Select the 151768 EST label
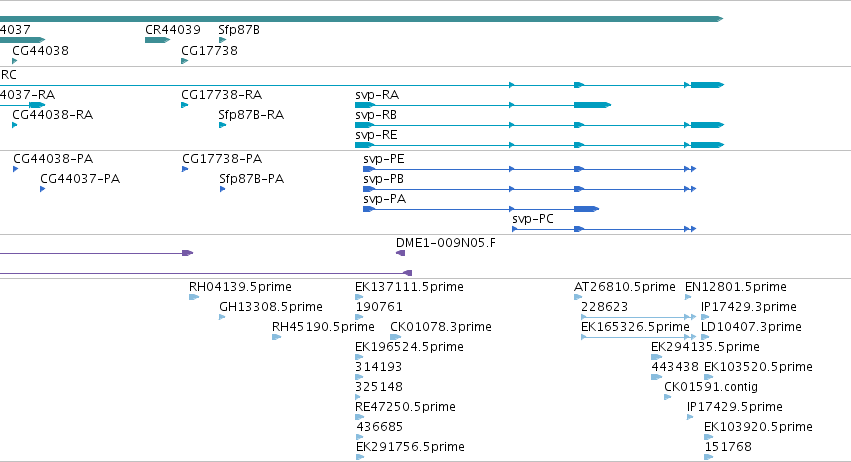 [x=728, y=447]
